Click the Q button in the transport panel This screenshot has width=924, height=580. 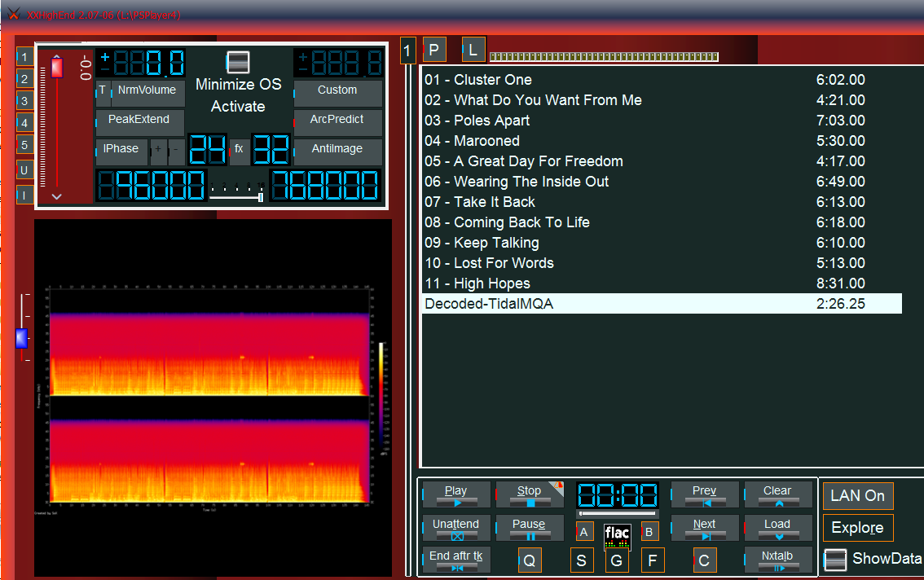(x=529, y=560)
